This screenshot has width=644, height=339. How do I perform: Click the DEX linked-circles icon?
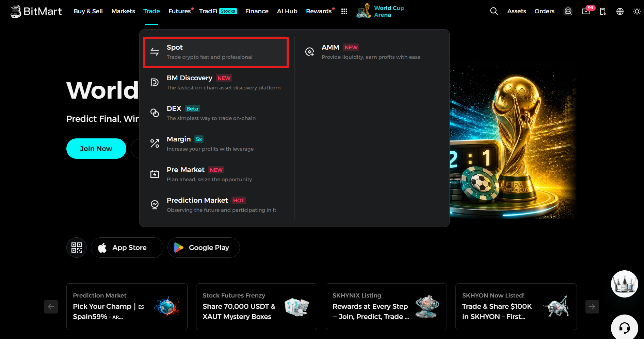click(155, 113)
